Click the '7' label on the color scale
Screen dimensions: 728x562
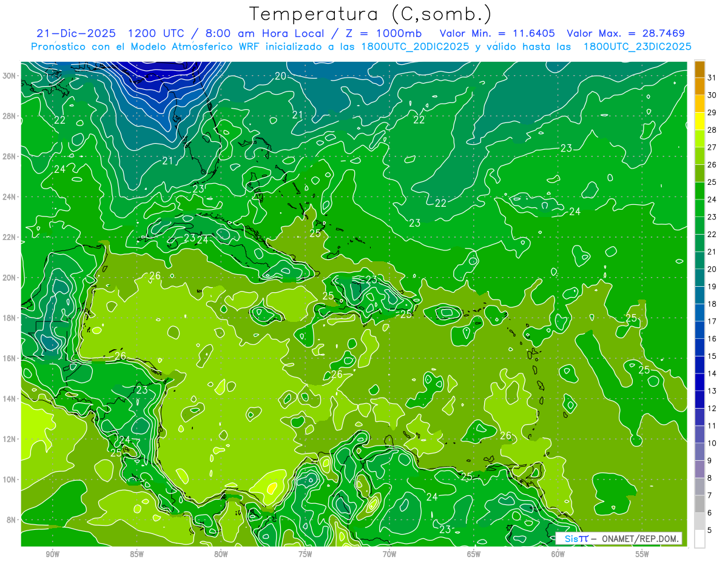(710, 496)
